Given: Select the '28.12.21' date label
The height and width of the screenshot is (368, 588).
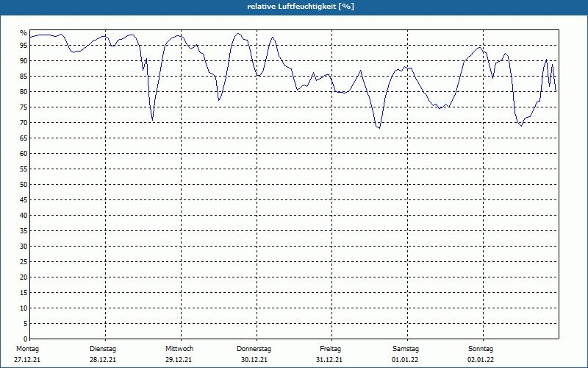Looking at the screenshot, I should click(x=103, y=360).
